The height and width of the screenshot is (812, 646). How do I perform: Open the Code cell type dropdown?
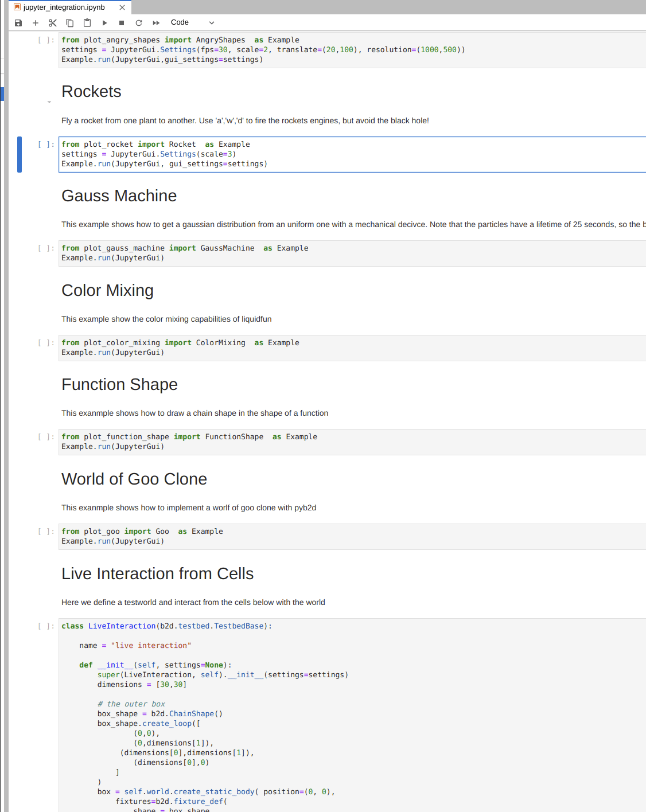193,22
